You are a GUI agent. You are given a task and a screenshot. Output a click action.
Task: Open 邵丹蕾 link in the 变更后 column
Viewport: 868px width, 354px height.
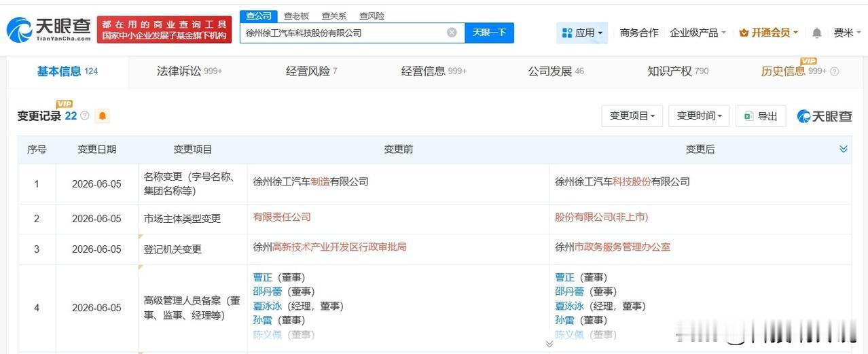(x=570, y=291)
